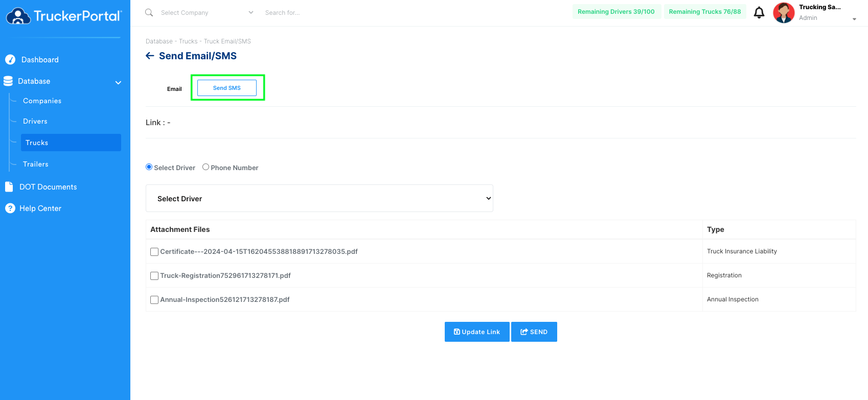
Task: Open Trailers under Database
Action: [36, 164]
